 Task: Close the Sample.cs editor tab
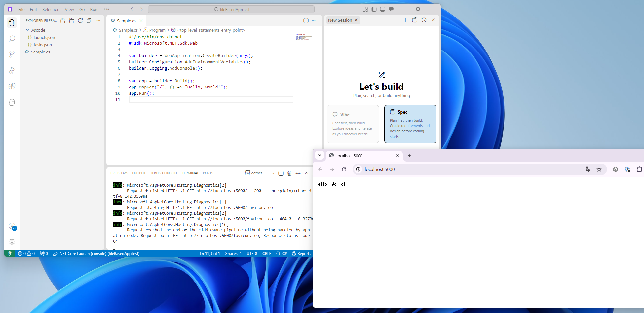tap(141, 21)
